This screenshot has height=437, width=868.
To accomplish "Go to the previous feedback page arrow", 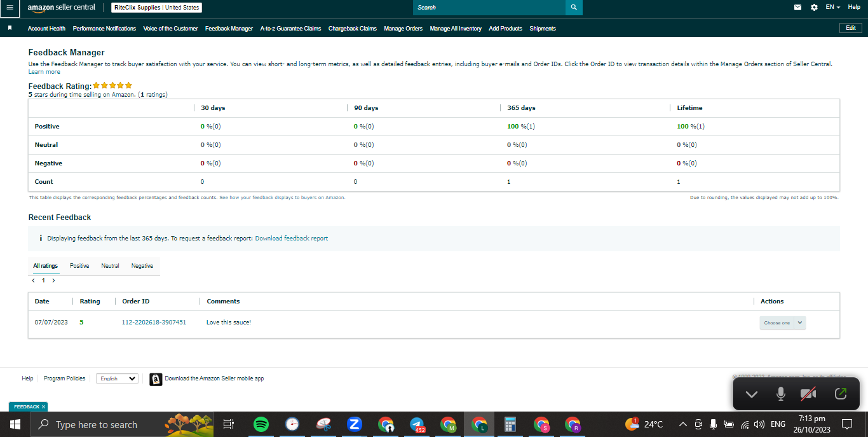I will point(33,280).
